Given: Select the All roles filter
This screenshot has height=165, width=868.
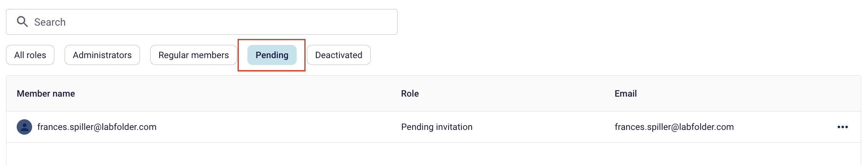Looking at the screenshot, I should (x=30, y=55).
